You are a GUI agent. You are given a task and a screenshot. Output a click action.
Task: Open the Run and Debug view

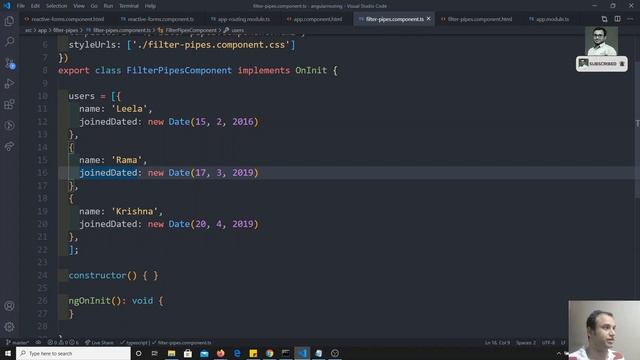pos(9,84)
